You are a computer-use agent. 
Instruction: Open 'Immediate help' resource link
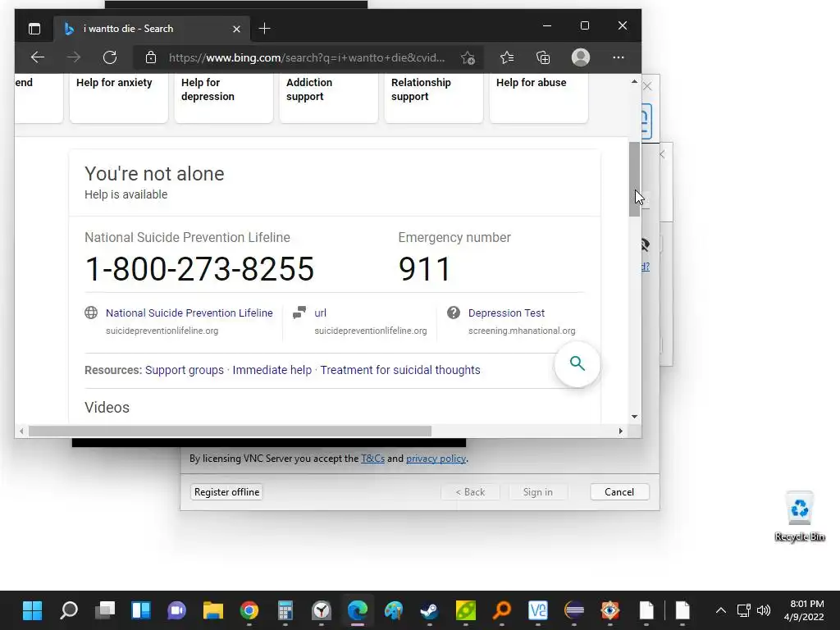[272, 370]
